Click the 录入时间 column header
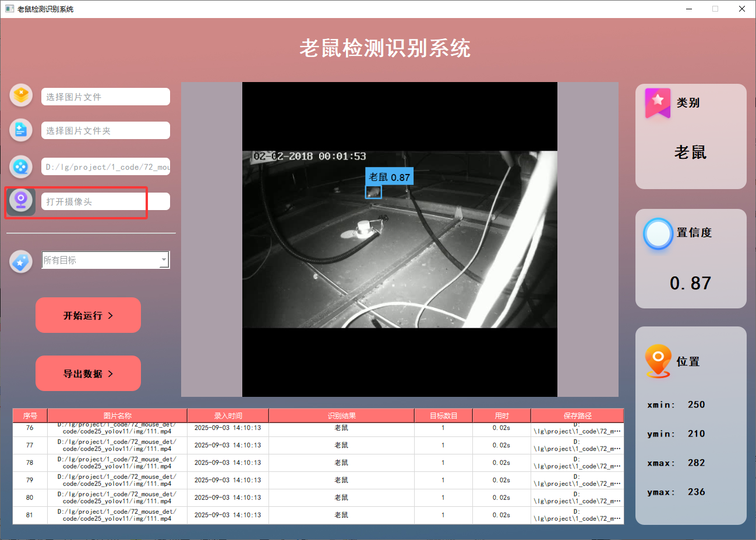The height and width of the screenshot is (540, 756). point(228,415)
